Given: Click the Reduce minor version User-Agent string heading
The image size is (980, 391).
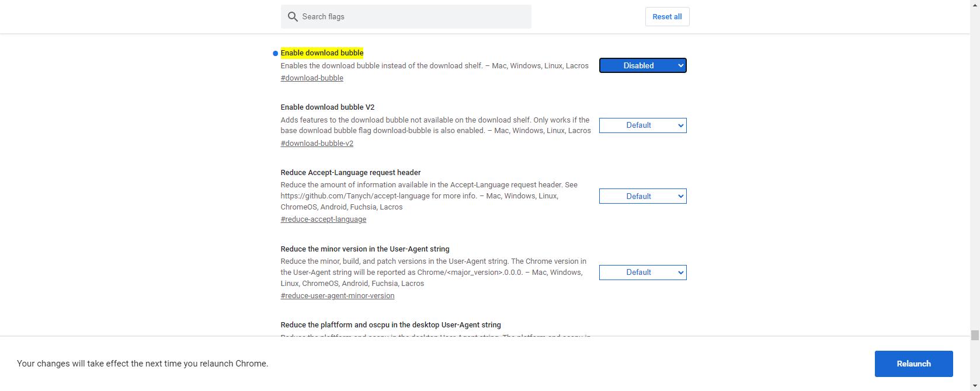Looking at the screenshot, I should pos(364,249).
